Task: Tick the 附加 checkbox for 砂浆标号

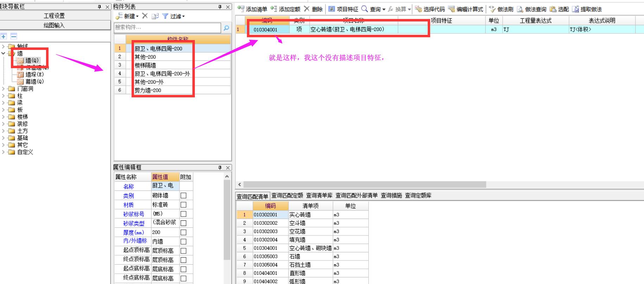Action: 183,214
